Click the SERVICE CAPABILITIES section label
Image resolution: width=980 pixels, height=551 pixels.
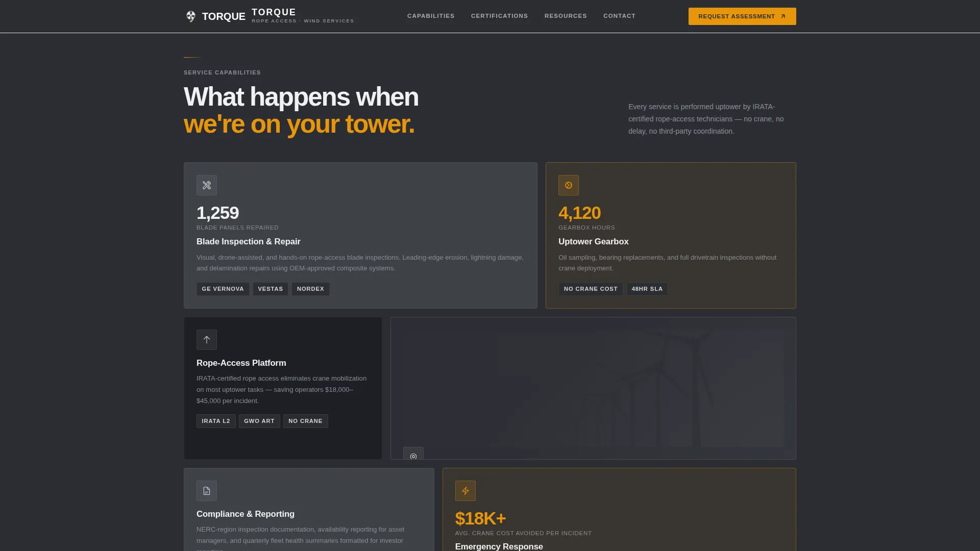click(x=222, y=72)
